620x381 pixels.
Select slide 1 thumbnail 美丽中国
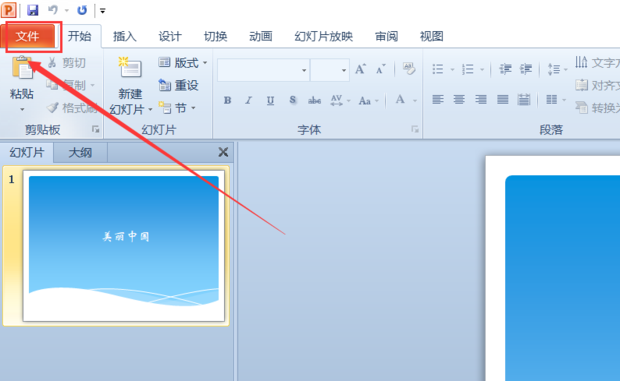(124, 245)
